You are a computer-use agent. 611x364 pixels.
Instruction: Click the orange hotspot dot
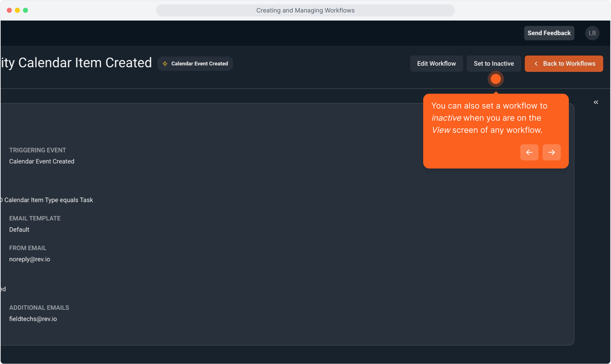495,79
